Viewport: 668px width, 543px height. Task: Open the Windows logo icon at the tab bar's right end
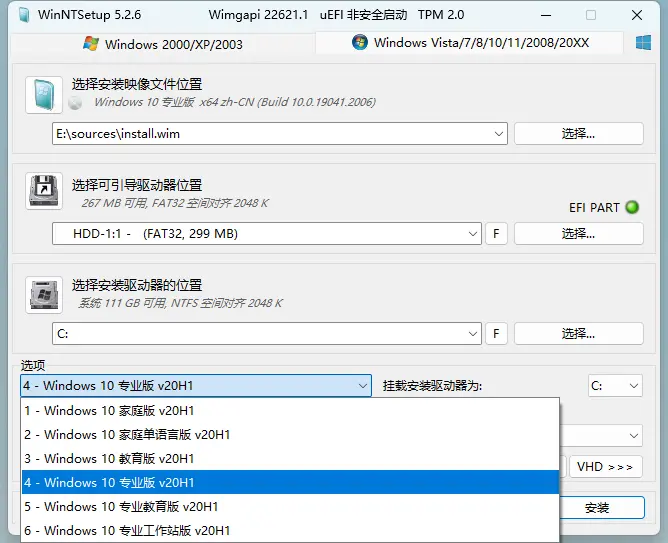click(643, 43)
